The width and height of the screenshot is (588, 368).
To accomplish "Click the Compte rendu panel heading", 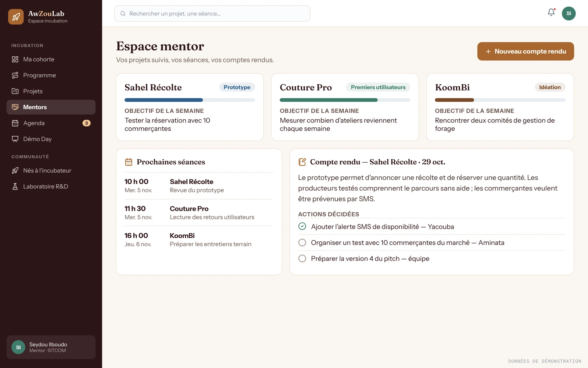I will pyautogui.click(x=377, y=162).
